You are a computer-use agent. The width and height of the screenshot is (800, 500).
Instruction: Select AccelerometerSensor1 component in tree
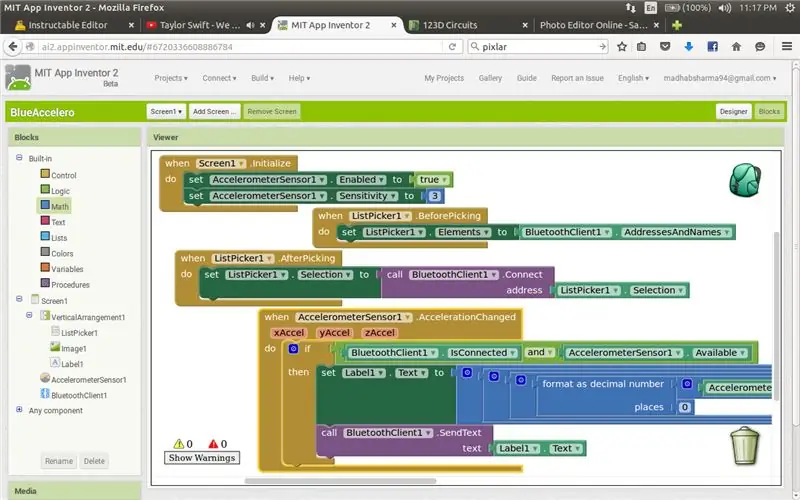tap(83, 380)
